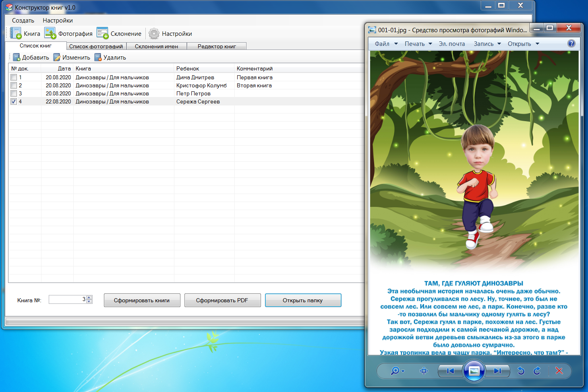Select row with Кристофор Колумб

click(x=186, y=85)
